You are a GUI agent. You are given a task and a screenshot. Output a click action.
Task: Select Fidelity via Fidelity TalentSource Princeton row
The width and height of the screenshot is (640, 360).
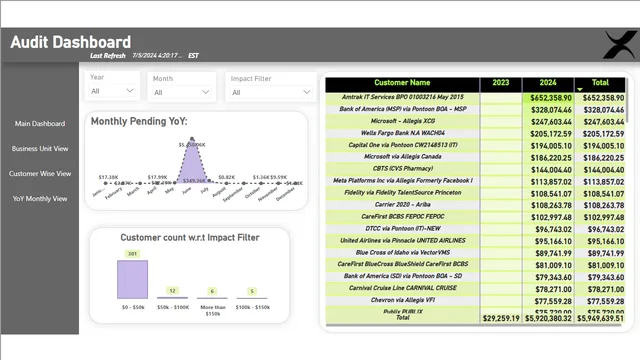click(x=475, y=193)
